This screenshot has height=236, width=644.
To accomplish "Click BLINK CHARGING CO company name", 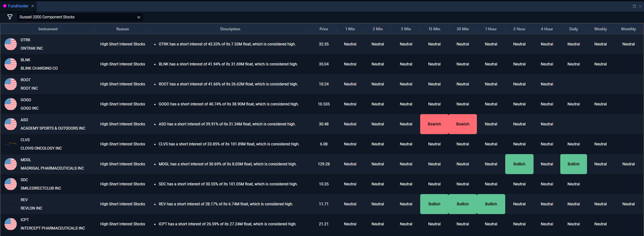I will click(39, 68).
